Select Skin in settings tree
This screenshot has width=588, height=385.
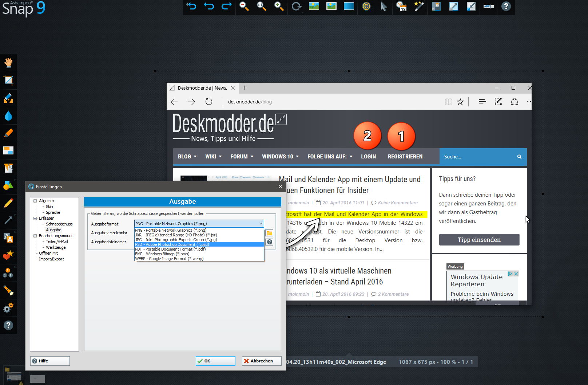click(49, 207)
